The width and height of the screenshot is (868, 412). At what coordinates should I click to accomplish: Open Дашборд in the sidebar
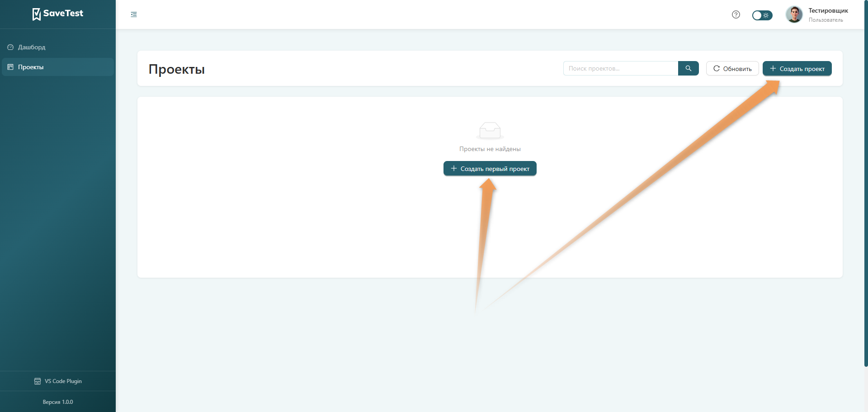click(x=32, y=47)
